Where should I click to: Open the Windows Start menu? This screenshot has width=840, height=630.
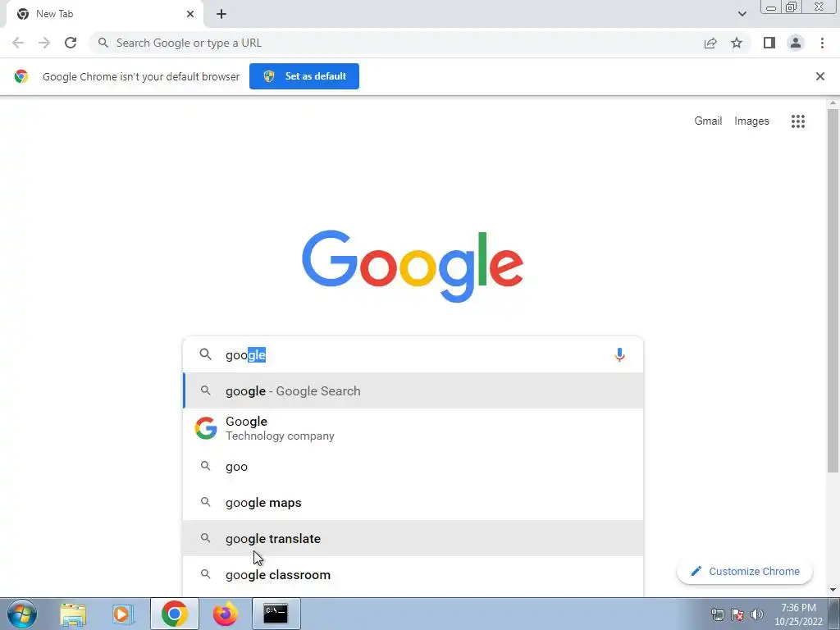[x=22, y=614]
